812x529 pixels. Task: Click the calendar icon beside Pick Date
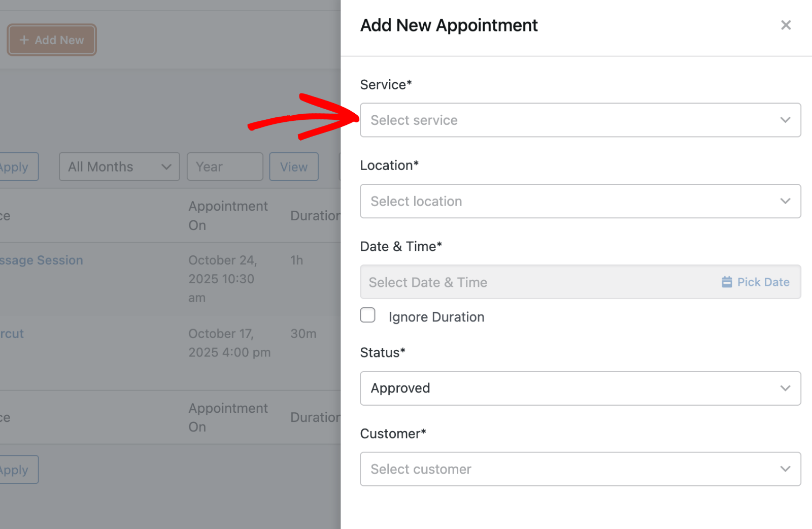(x=727, y=282)
